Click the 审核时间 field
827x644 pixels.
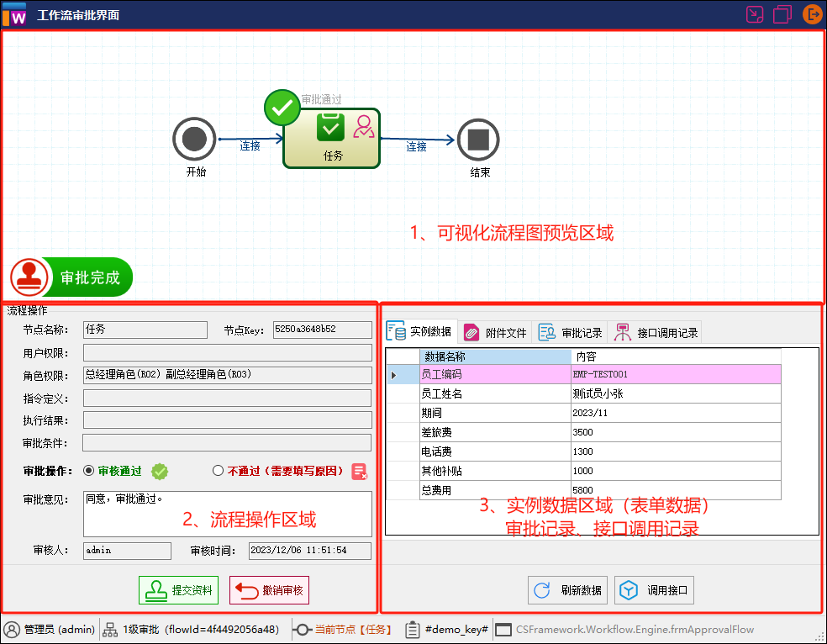(310, 551)
